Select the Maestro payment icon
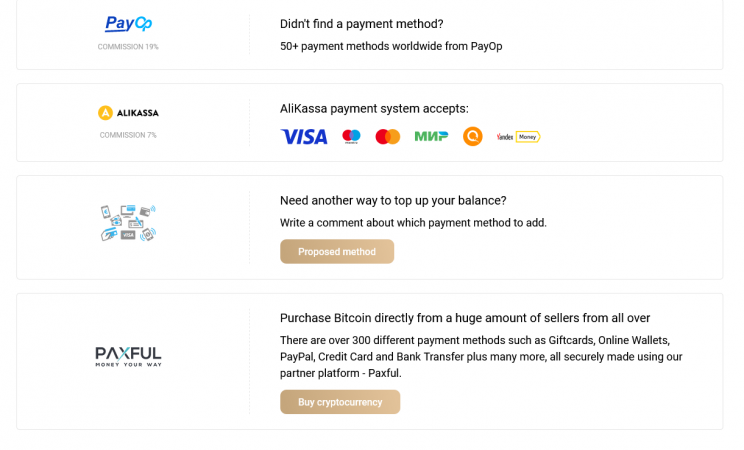 [351, 137]
